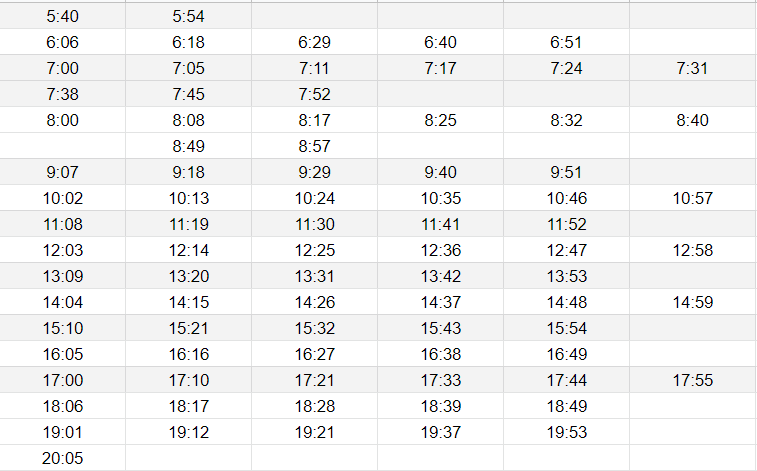Select the cell showing 19:53
This screenshot has width=757, height=471.
566,433
